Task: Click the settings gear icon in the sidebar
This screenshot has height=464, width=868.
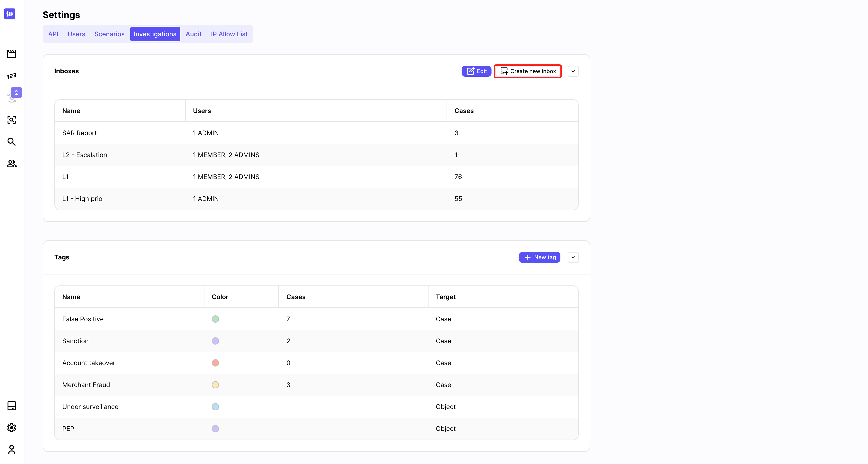Action: pos(11,428)
